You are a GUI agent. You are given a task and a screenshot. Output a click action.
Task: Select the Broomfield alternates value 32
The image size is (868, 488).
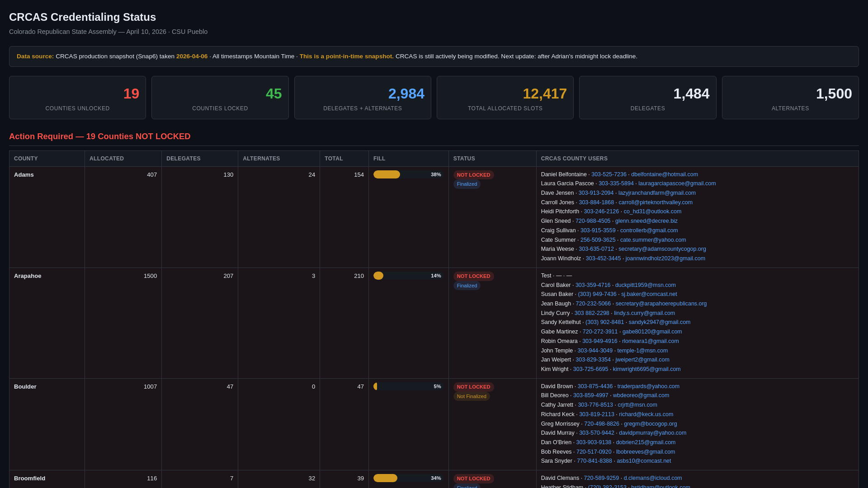coord(311,478)
